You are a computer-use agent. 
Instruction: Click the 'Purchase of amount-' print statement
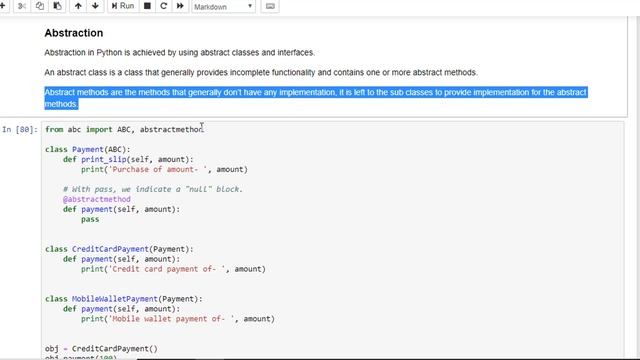[x=164, y=169]
